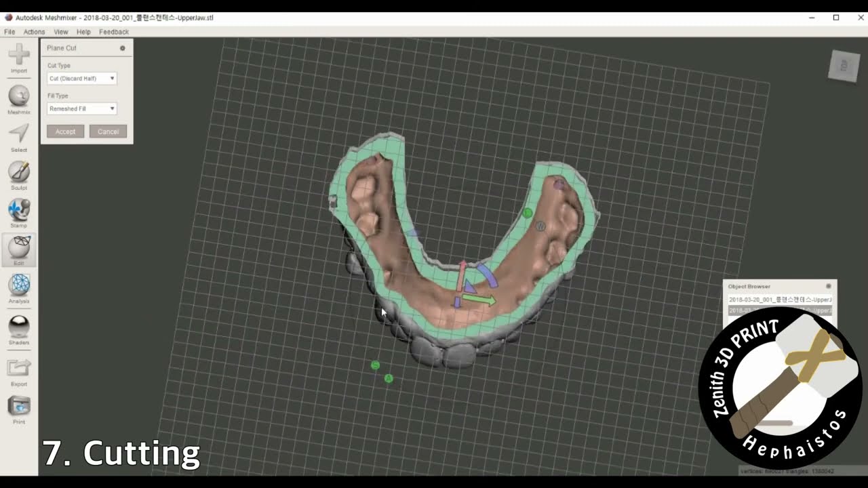Select the first UpperJaw object in the Object Browser
Image resolution: width=868 pixels, height=488 pixels.
780,299
